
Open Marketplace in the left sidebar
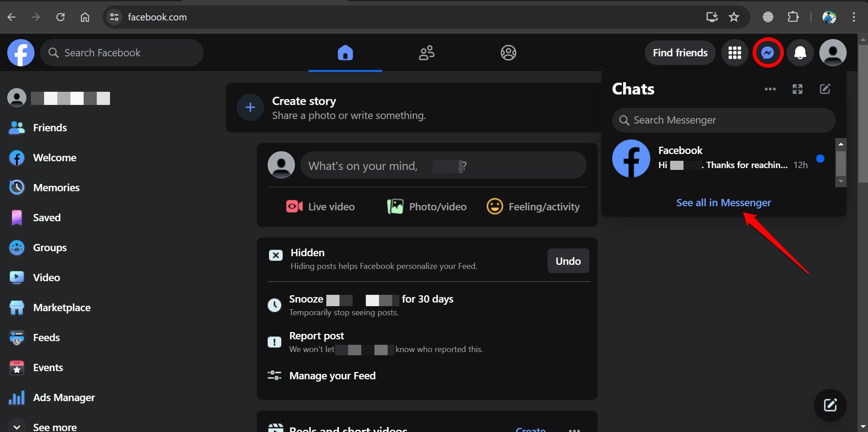pos(50,308)
